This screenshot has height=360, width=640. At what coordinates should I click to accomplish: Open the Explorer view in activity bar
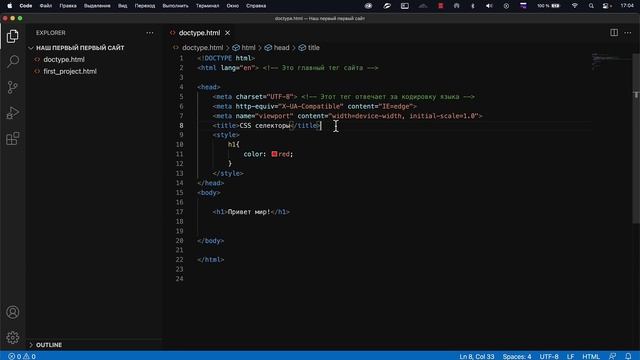[x=13, y=37]
